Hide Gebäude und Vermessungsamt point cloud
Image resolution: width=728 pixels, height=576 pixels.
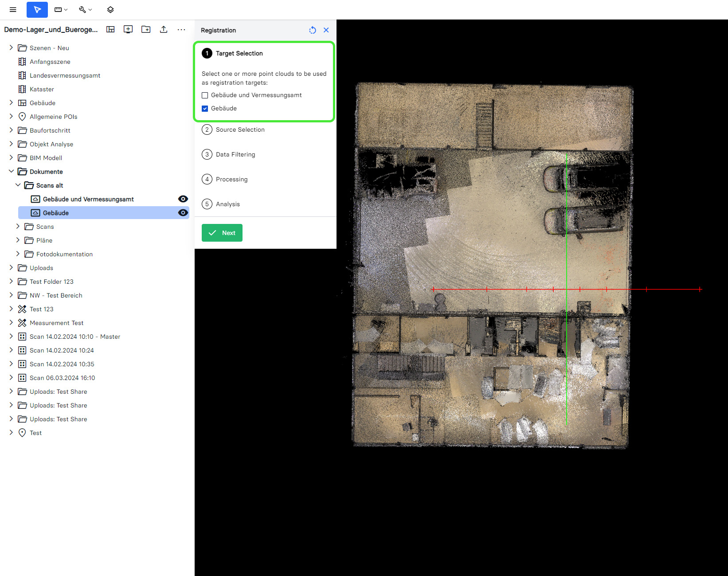[183, 199]
